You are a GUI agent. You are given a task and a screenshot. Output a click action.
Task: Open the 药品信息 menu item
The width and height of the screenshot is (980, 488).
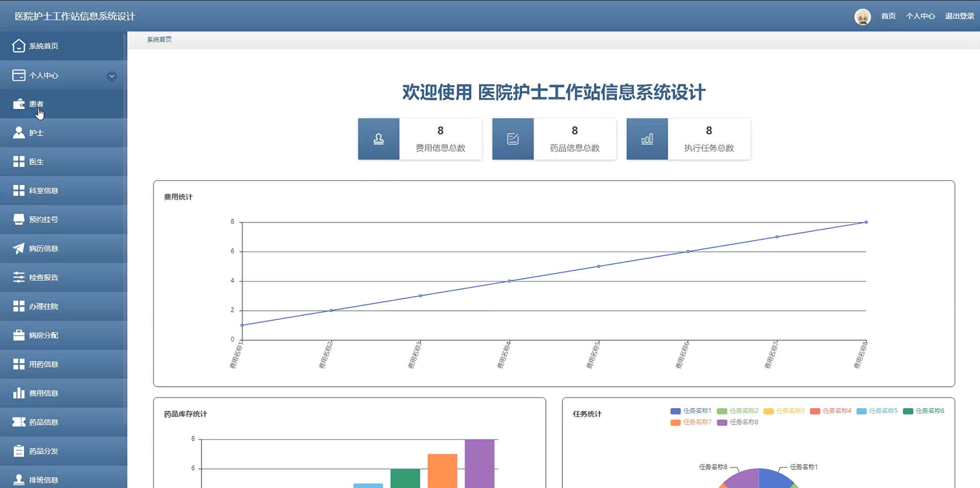[63, 422]
